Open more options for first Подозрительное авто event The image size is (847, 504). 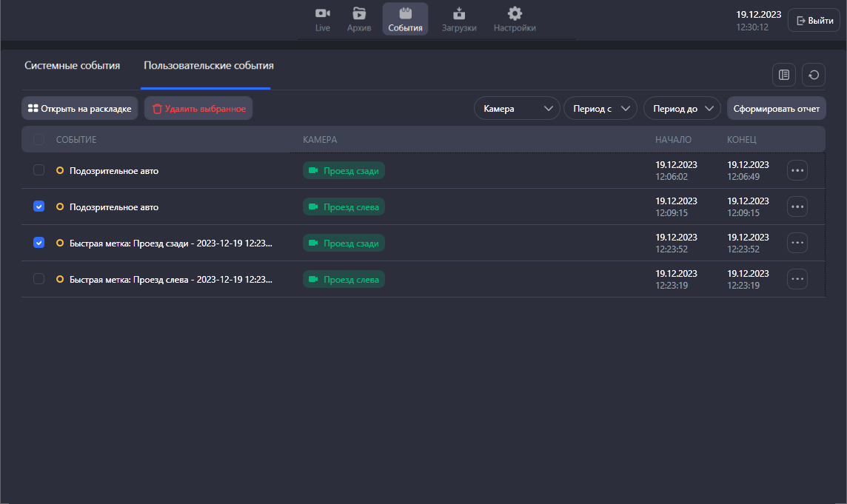click(797, 170)
